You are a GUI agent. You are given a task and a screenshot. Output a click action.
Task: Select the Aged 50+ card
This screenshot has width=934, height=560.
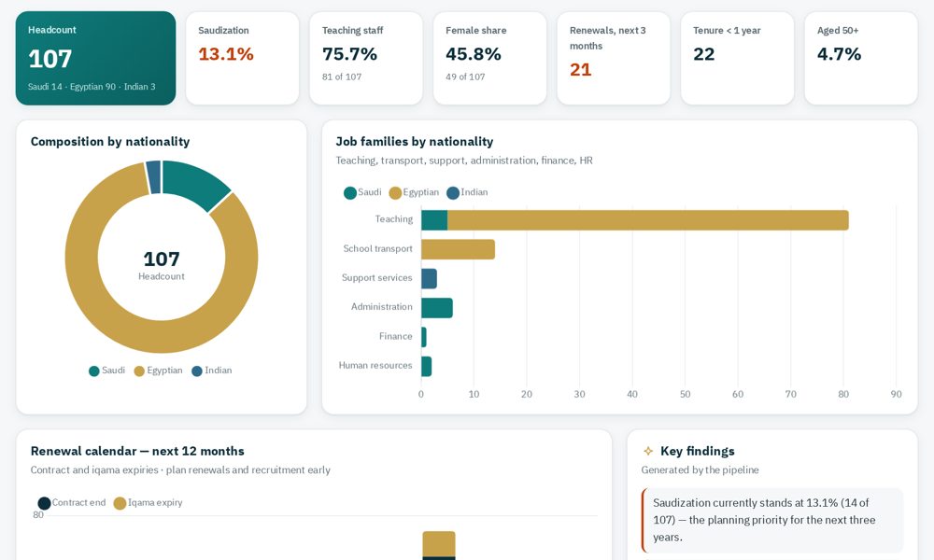[861, 58]
